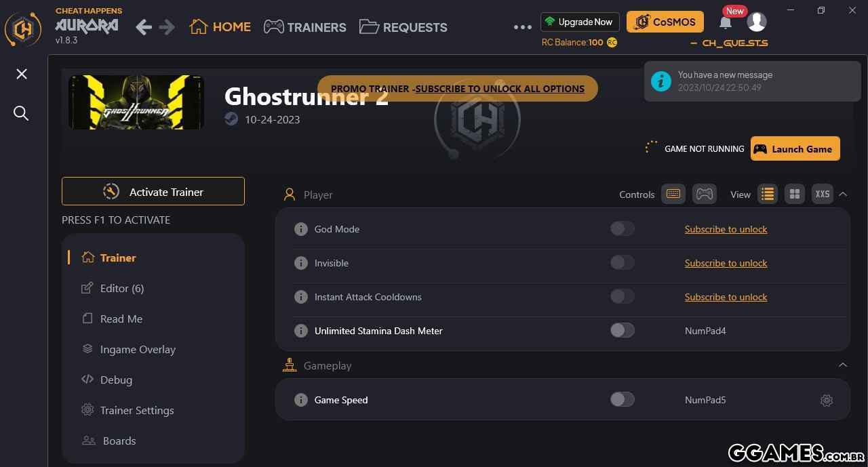The image size is (868, 467).
Task: Collapse the Player section chevron
Action: [x=843, y=195]
